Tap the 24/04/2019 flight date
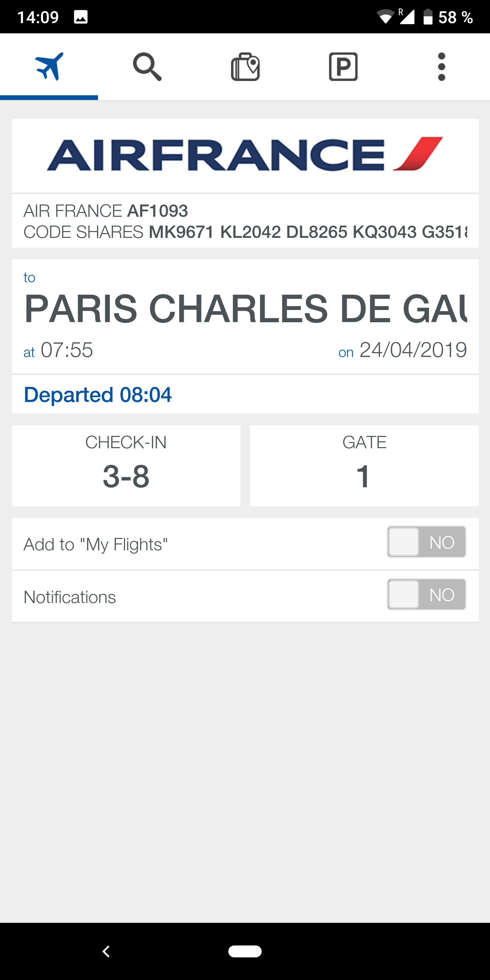 413,350
